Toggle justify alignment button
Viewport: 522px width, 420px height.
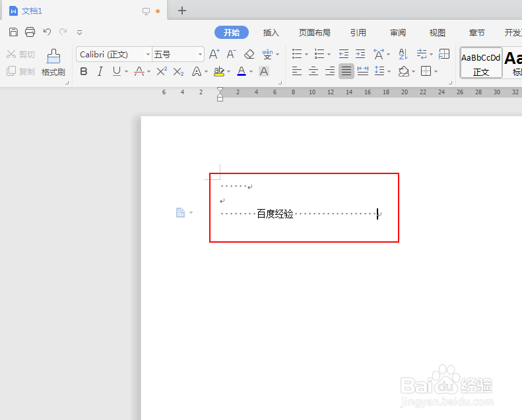[346, 71]
